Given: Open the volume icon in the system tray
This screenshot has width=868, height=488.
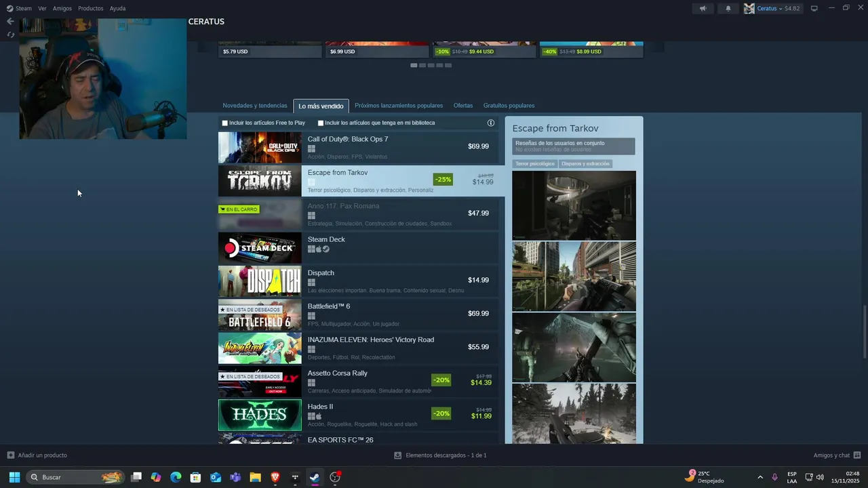Looking at the screenshot, I should 821,477.
